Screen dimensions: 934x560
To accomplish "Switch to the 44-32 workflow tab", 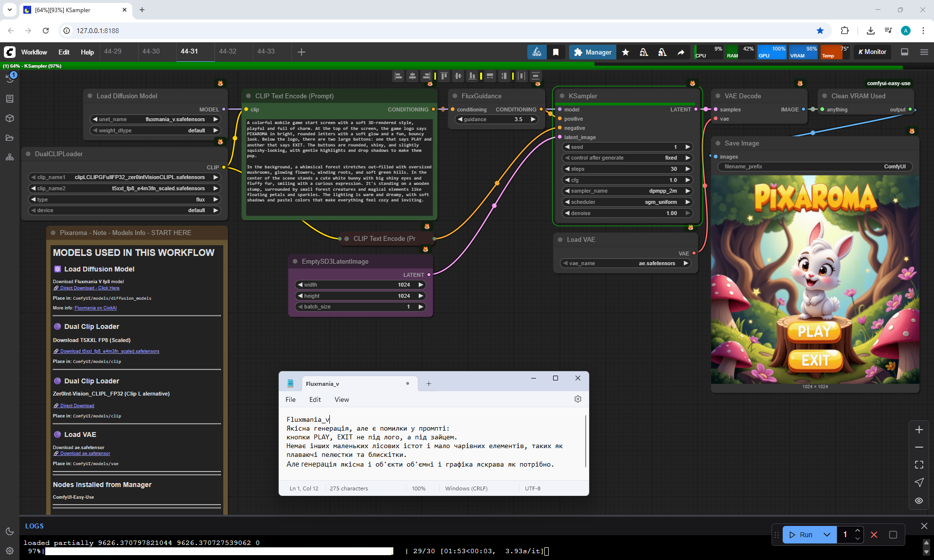I will 228,52.
